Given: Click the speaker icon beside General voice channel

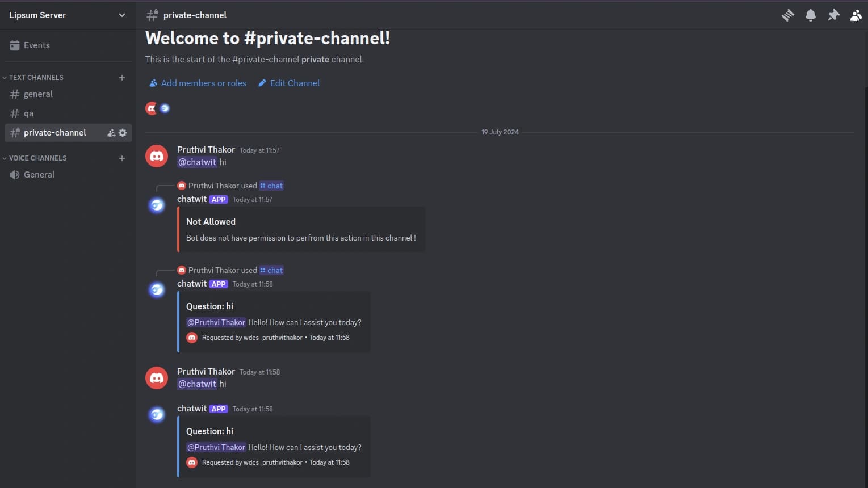Looking at the screenshot, I should pyautogui.click(x=15, y=175).
